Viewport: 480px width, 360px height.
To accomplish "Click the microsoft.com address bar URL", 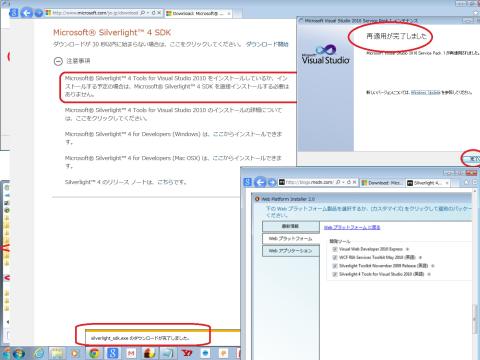I will point(95,13).
